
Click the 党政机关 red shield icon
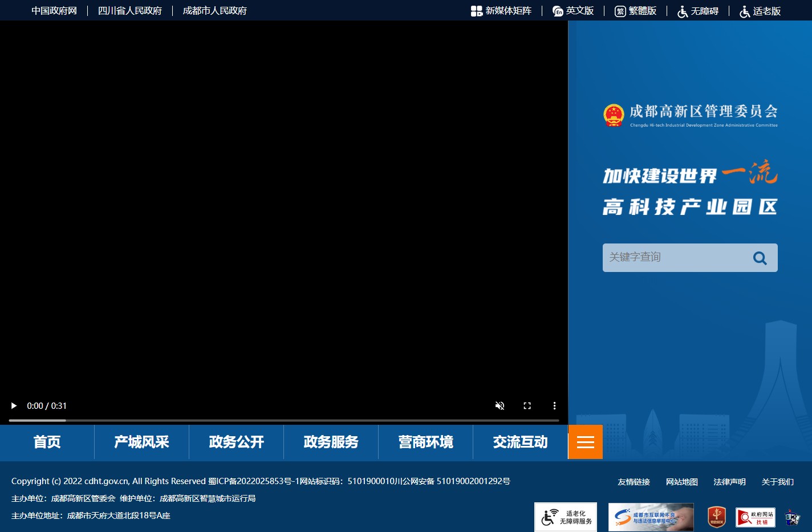coord(717,517)
